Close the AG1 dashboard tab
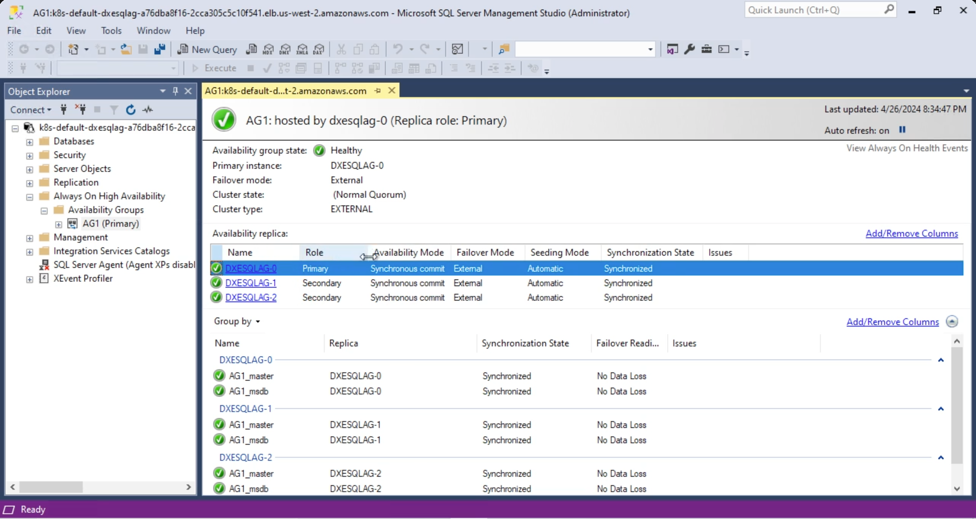976x519 pixels. 392,91
